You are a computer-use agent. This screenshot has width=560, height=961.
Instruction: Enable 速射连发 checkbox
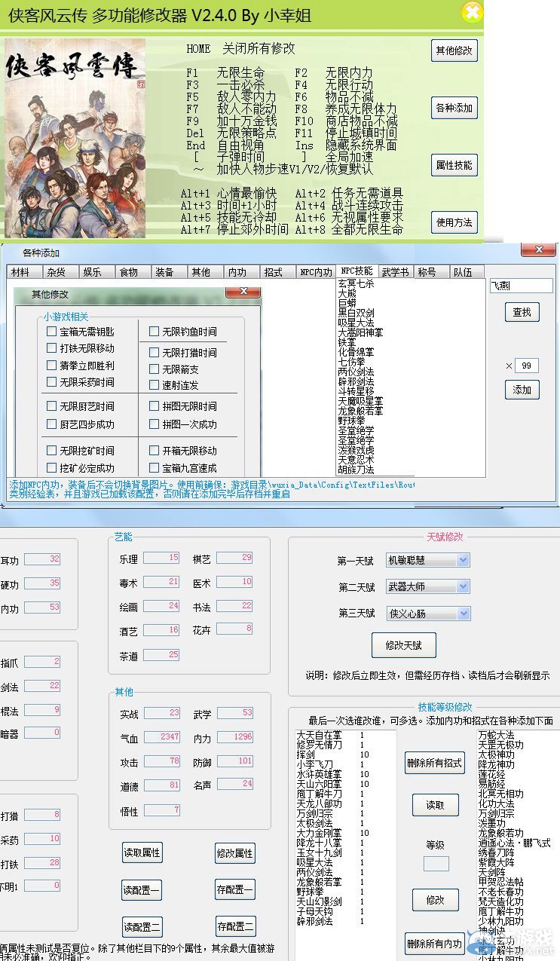pyautogui.click(x=174, y=385)
